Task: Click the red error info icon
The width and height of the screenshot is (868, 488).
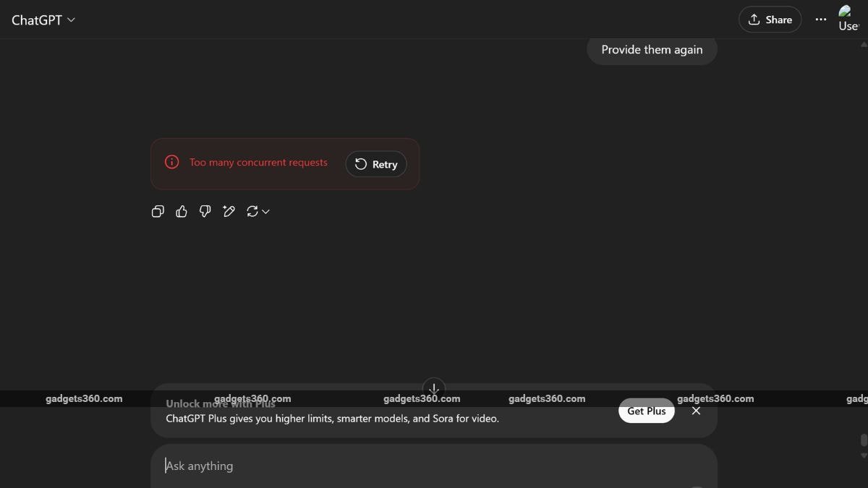Action: (171, 162)
